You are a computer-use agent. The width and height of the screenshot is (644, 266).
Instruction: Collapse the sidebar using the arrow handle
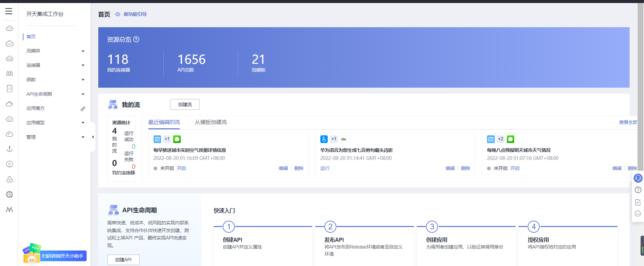point(93,137)
